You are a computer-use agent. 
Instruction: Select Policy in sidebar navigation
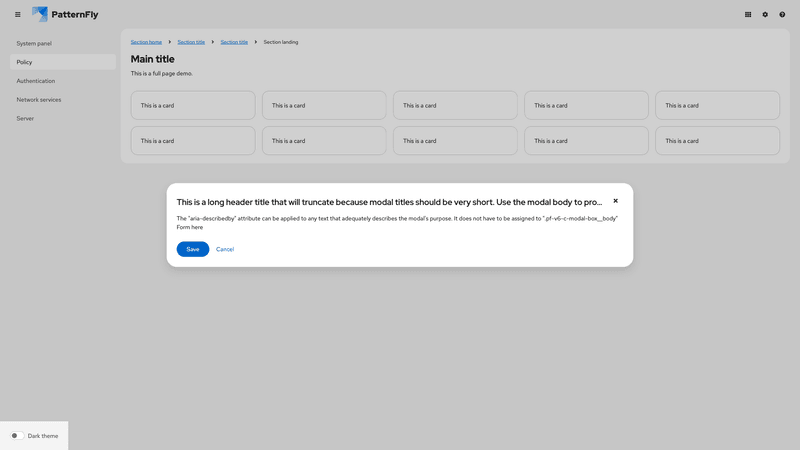click(x=25, y=62)
